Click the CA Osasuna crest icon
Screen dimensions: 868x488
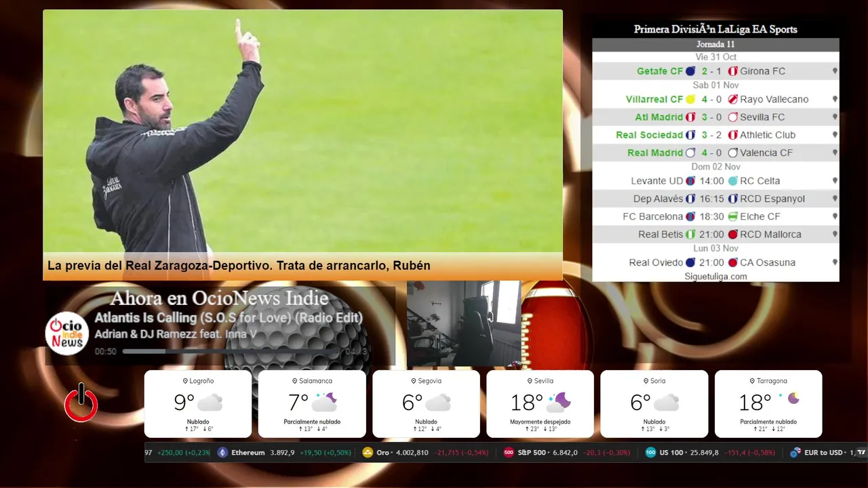tap(732, 262)
